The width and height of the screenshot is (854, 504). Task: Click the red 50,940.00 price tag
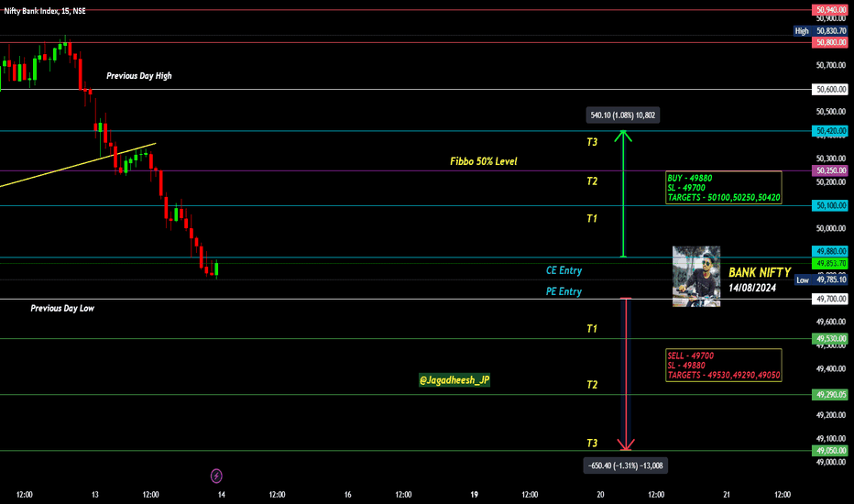[829, 10]
